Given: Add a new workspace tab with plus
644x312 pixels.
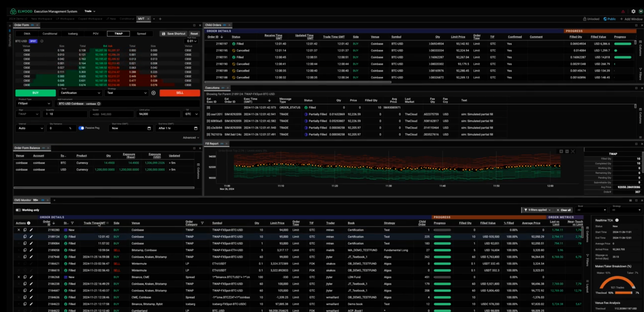Looking at the screenshot, I should point(160,19).
